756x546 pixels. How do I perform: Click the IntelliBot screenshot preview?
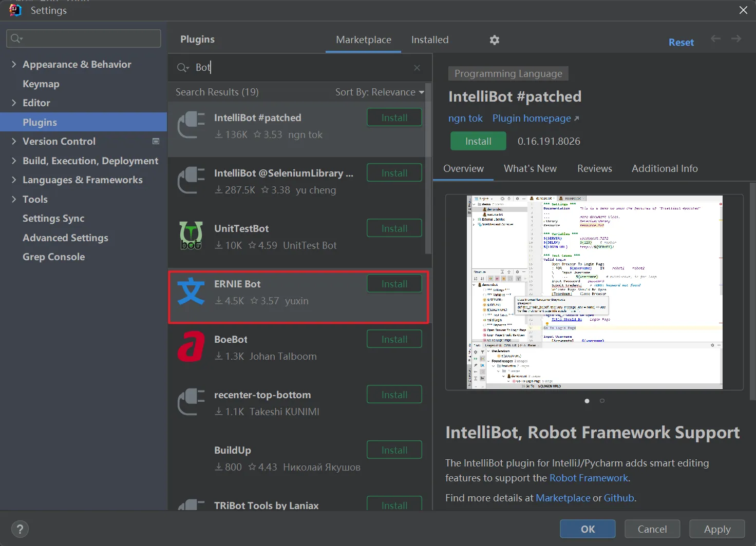[594, 292]
